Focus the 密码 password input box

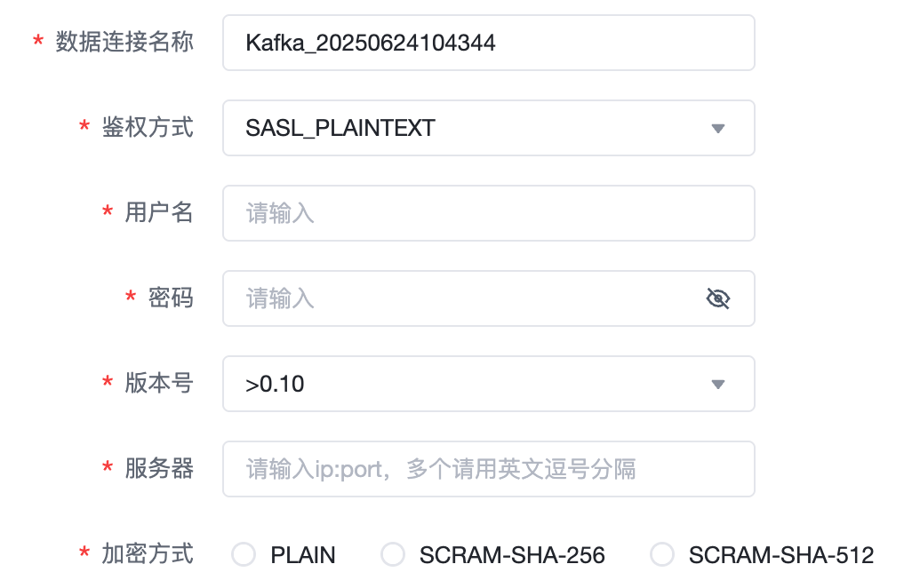[462, 298]
